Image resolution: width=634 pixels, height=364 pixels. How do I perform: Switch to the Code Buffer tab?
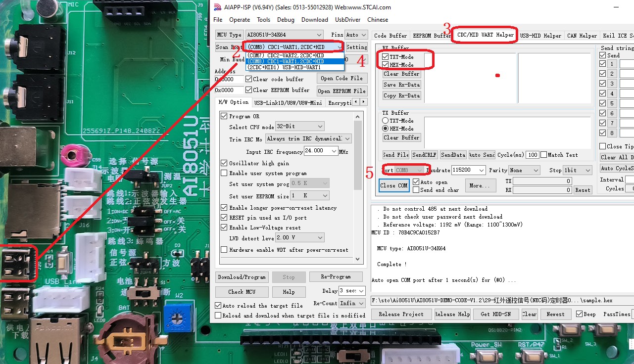click(x=390, y=36)
